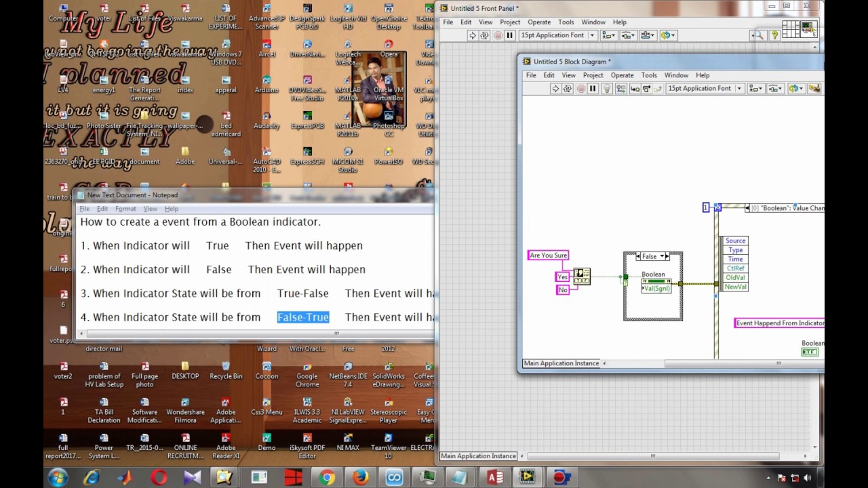The image size is (868, 488).
Task: Open Windows Start menu
Action: pos(58,477)
